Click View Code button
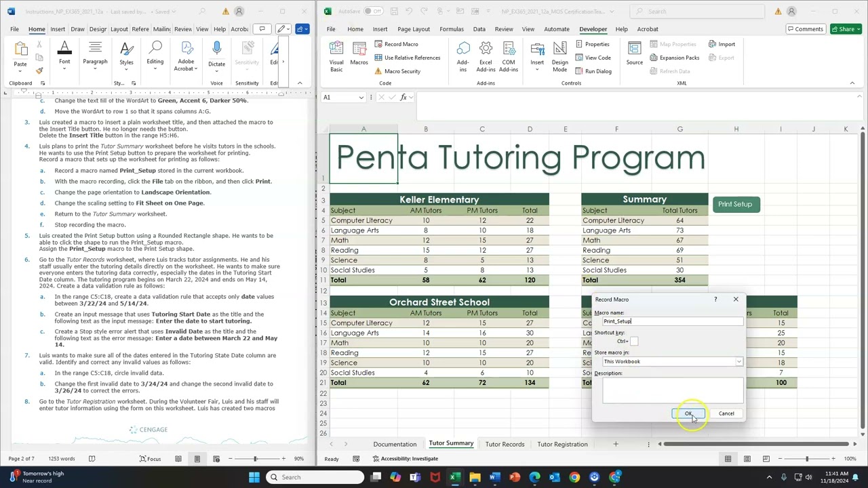This screenshot has width=868, height=488. click(592, 58)
